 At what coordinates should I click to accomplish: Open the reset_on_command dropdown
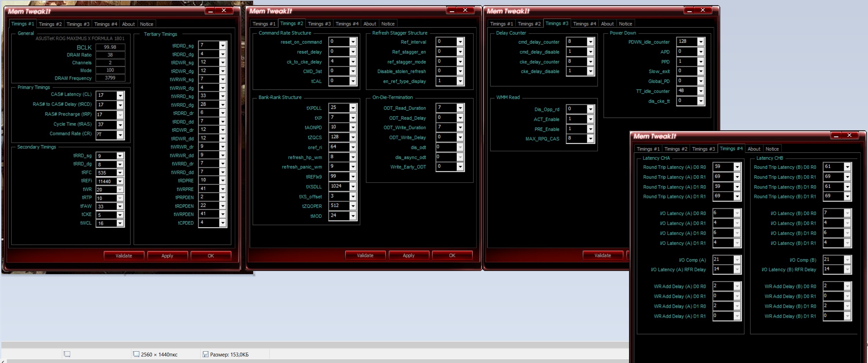coord(353,42)
